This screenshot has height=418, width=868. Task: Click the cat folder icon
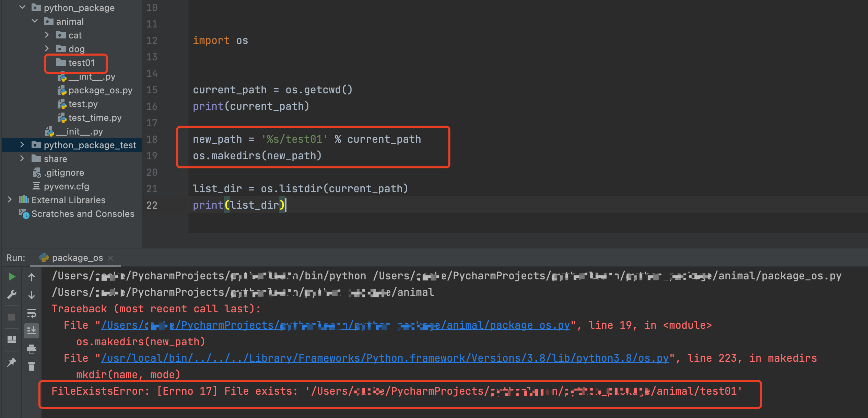61,35
